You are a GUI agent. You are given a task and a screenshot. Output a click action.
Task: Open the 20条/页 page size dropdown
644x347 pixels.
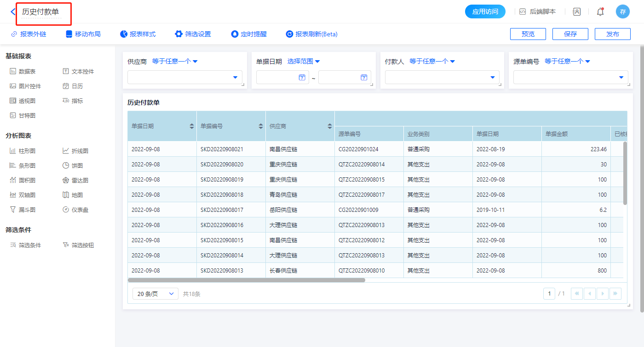[155, 294]
